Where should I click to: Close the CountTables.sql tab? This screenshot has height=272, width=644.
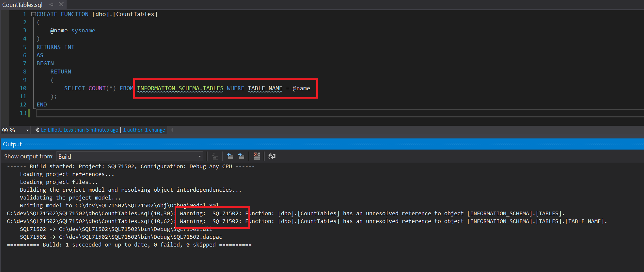(x=61, y=5)
